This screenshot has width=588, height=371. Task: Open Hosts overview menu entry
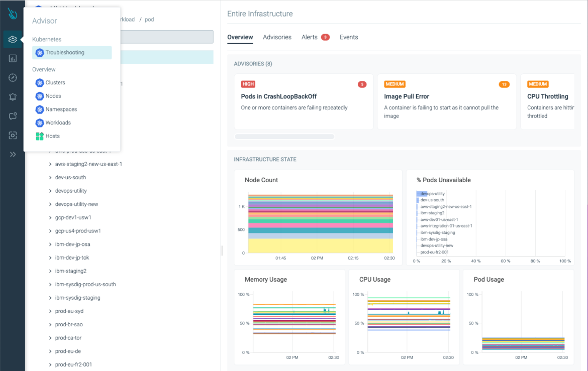coord(52,136)
